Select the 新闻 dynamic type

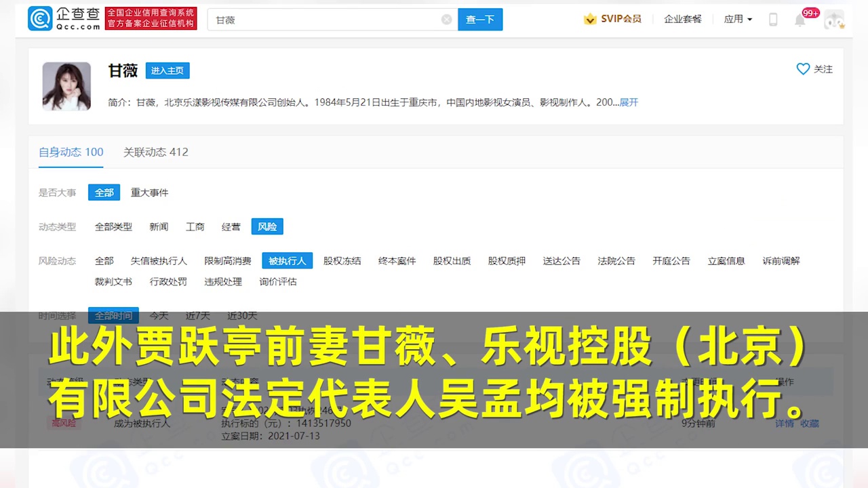coord(159,226)
